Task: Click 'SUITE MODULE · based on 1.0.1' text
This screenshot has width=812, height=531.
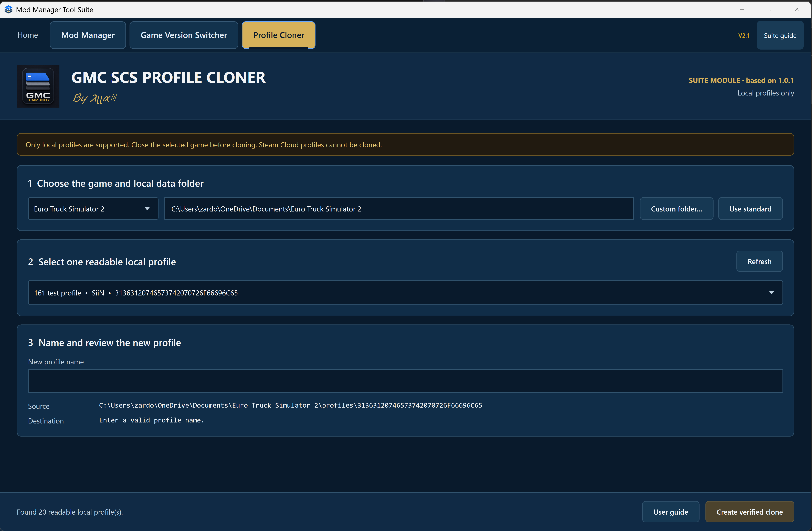Action: [x=741, y=80]
